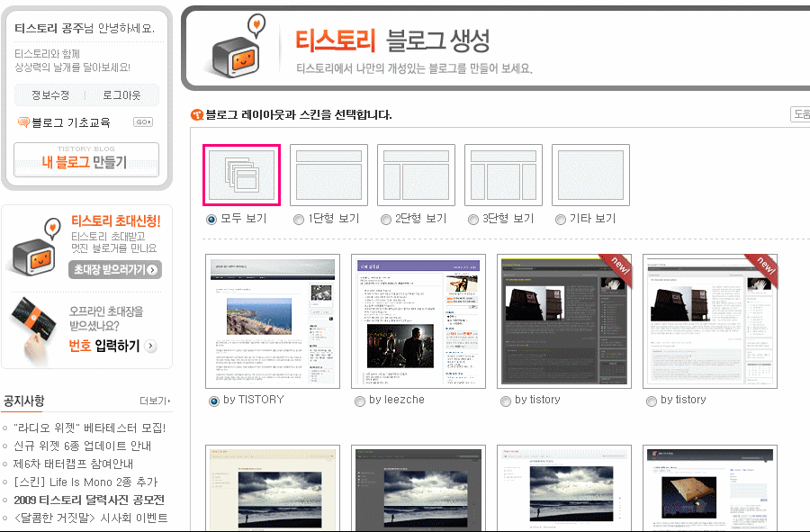Open the Life Is Mono 2종 추가 notice
This screenshot has height=532, width=810.
point(85,482)
